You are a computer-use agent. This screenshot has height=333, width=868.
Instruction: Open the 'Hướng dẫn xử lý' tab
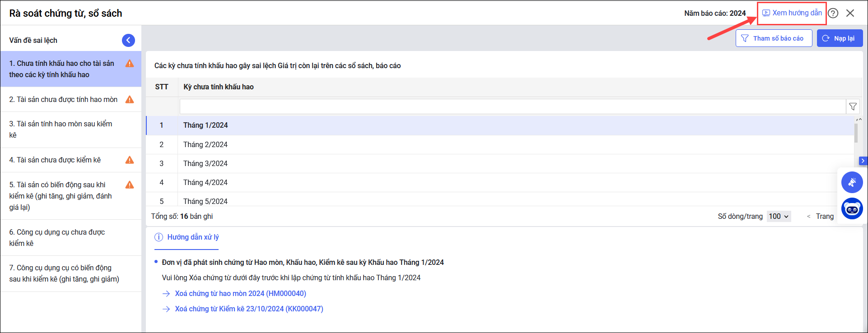(187, 237)
